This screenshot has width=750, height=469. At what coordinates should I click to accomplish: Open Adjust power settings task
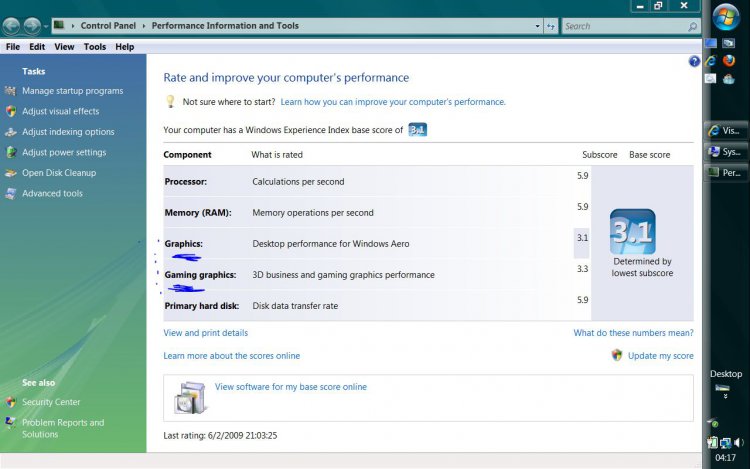(64, 153)
